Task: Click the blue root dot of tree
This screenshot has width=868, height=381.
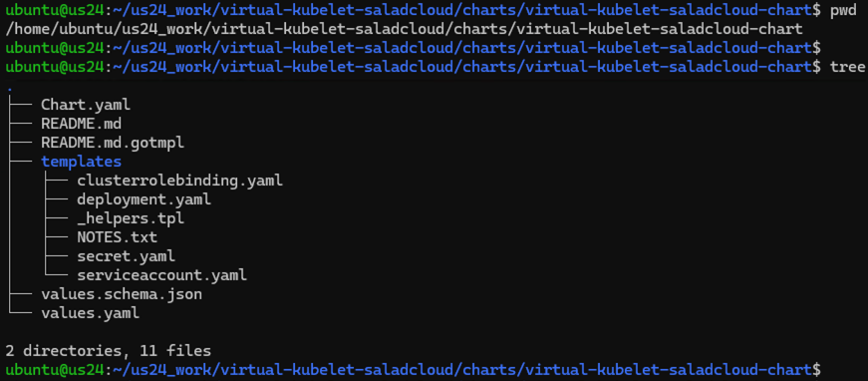Action: 10,89
